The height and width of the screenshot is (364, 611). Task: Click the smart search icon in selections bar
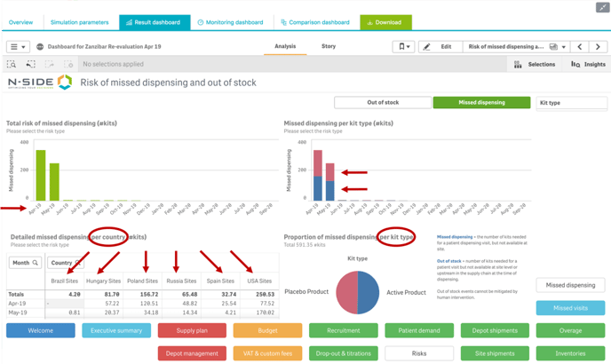click(x=12, y=65)
